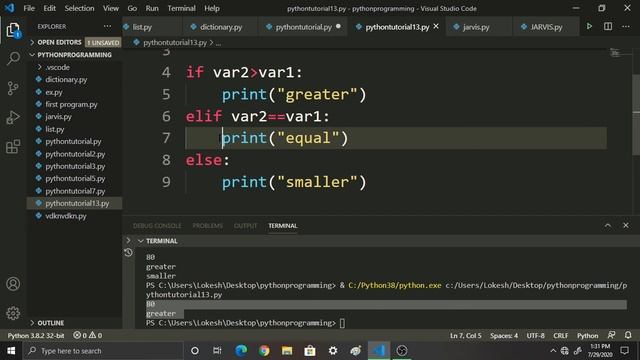Launch Google Chrome from taskbar

click(264, 351)
